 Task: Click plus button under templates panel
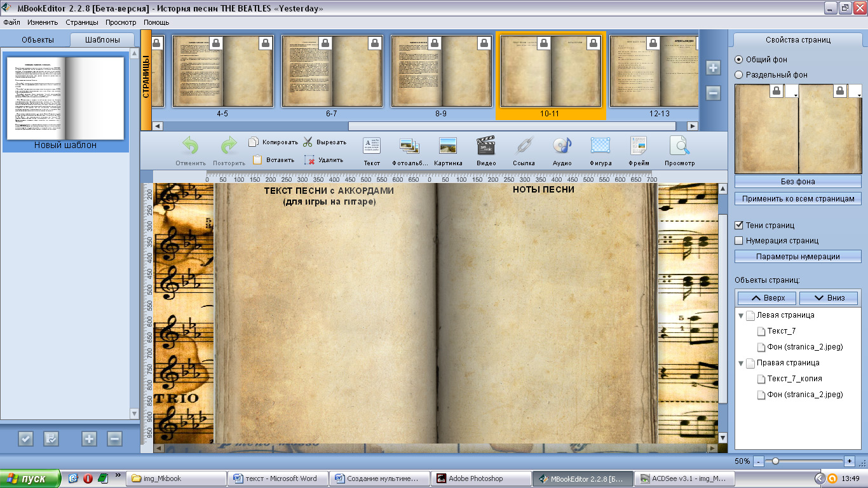coord(89,438)
